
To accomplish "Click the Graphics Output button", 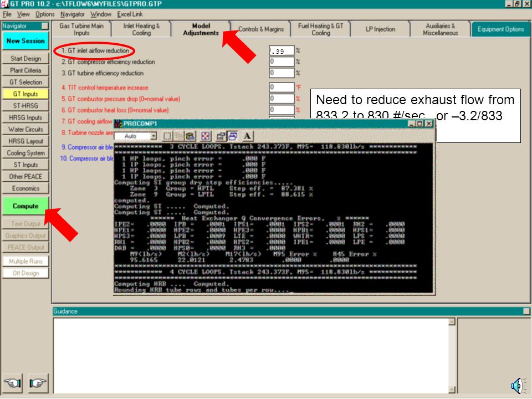I will point(25,236).
